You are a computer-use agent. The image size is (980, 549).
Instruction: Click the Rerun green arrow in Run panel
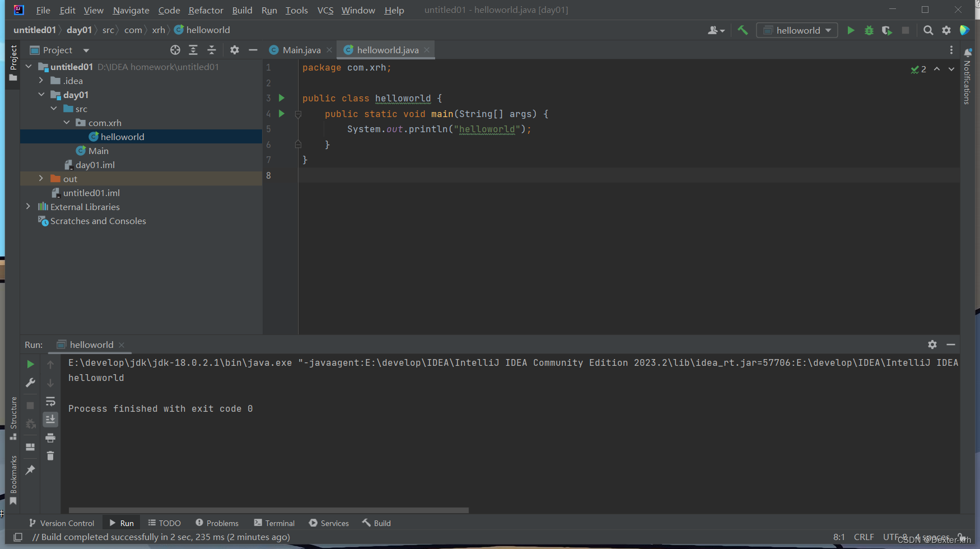click(x=30, y=364)
